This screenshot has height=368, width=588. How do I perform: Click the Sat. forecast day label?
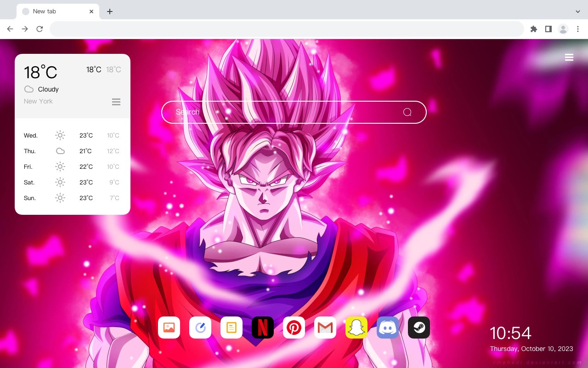point(29,182)
